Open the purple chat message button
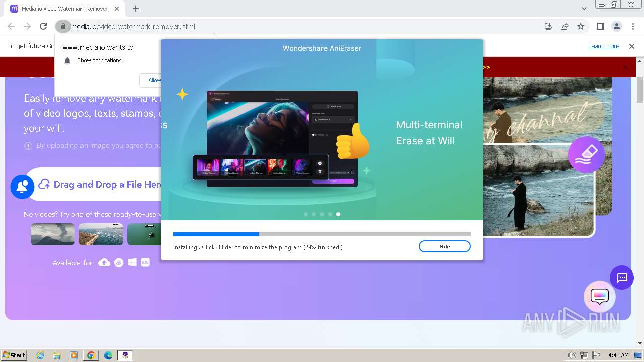The height and width of the screenshot is (362, 644). 622,278
